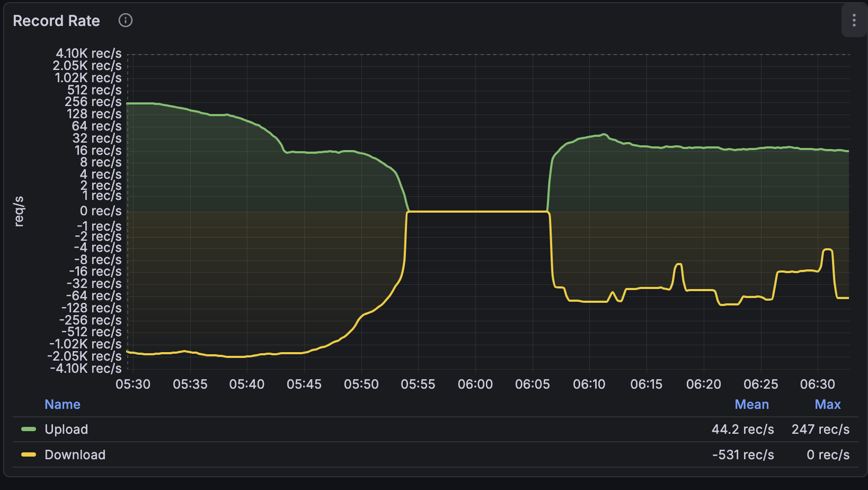Click the 0 rec/s y-axis label

[x=101, y=211]
